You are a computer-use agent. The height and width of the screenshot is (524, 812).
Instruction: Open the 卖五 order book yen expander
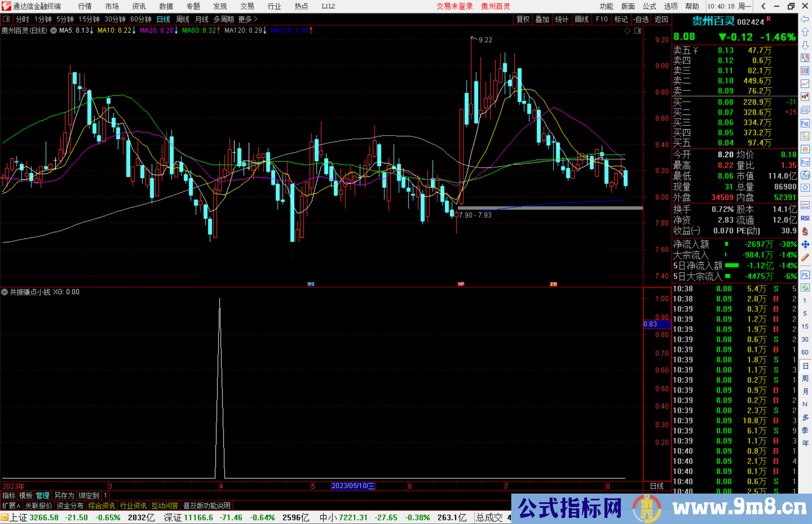[695, 50]
